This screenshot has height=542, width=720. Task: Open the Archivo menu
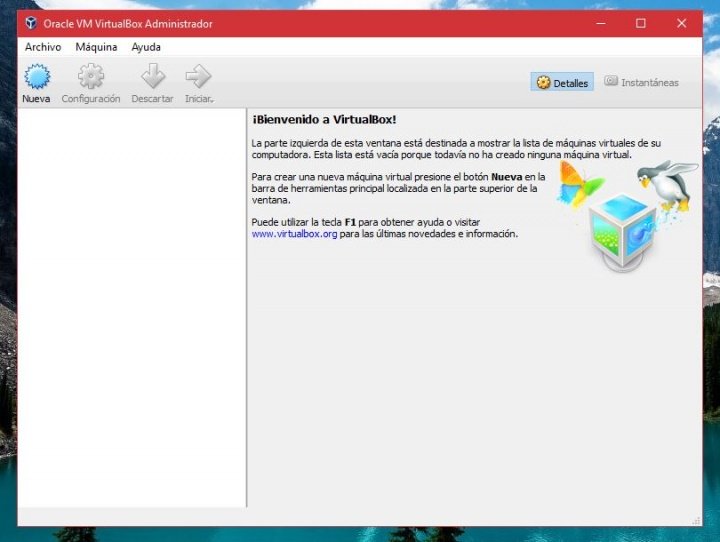pos(43,47)
